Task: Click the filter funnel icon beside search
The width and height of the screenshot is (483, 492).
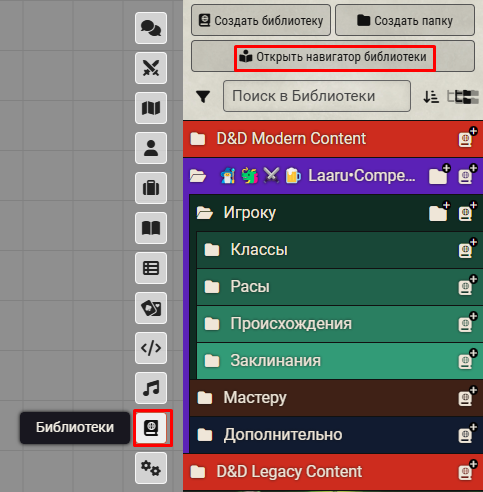Action: pyautogui.click(x=203, y=96)
